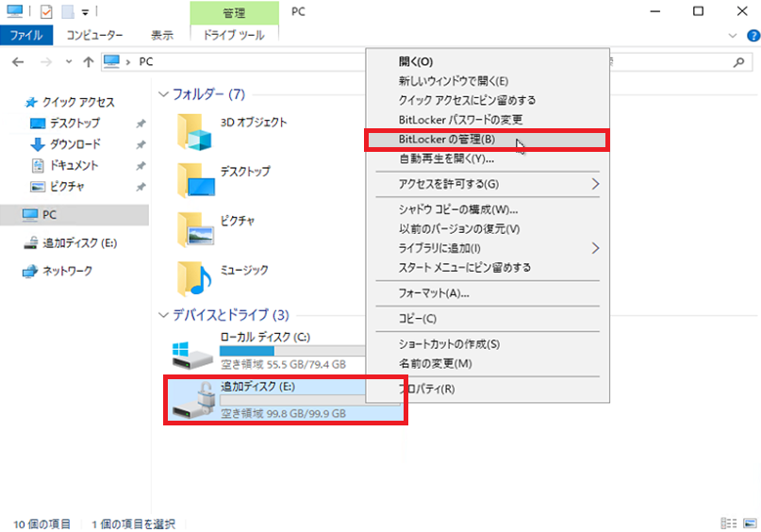Click 空き領域 99.8 GB/99.9 GB text

click(283, 414)
